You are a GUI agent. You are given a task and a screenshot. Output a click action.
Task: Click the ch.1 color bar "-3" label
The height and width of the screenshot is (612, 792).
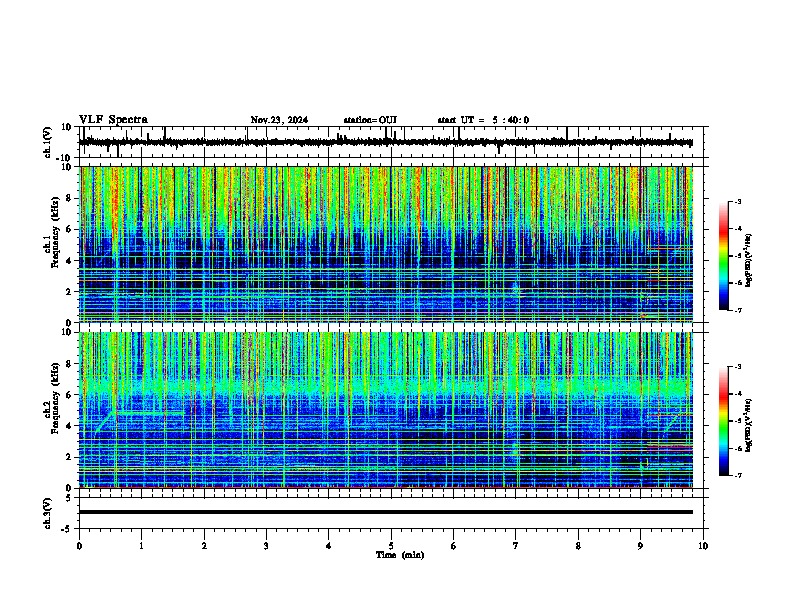[x=738, y=201]
